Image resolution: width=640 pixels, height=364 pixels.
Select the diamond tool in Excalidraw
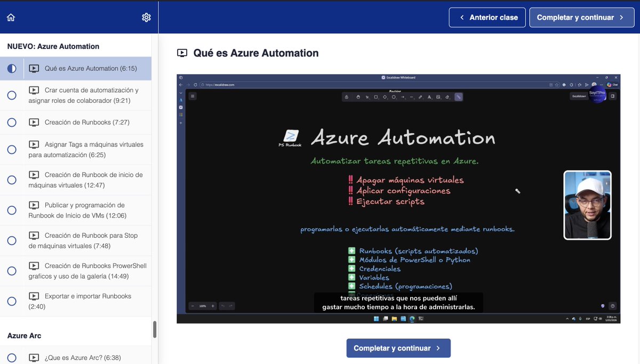(x=385, y=97)
